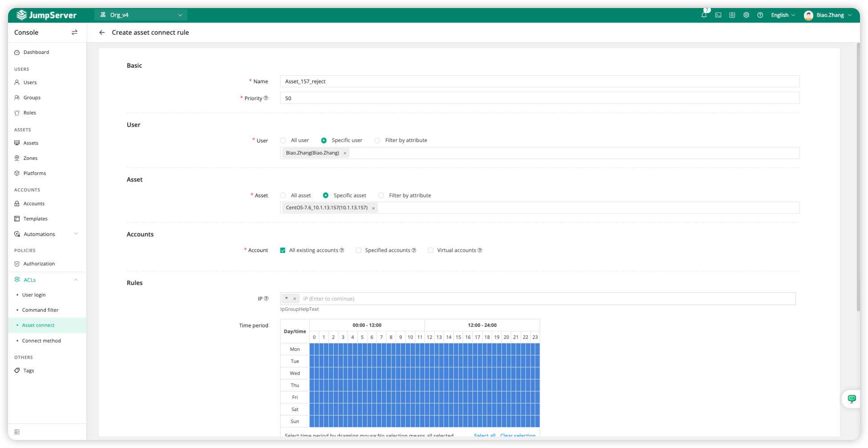Check the Virtual accounts checkbox
Screen dimensions: 868x448
(x=431, y=250)
